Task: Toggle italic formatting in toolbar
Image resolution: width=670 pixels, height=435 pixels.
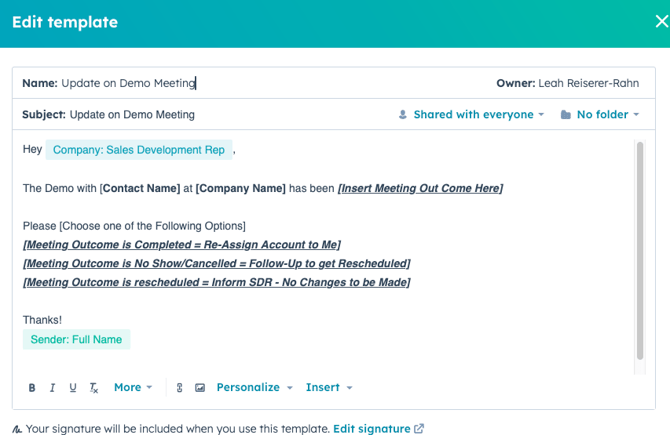Action: pyautogui.click(x=52, y=388)
